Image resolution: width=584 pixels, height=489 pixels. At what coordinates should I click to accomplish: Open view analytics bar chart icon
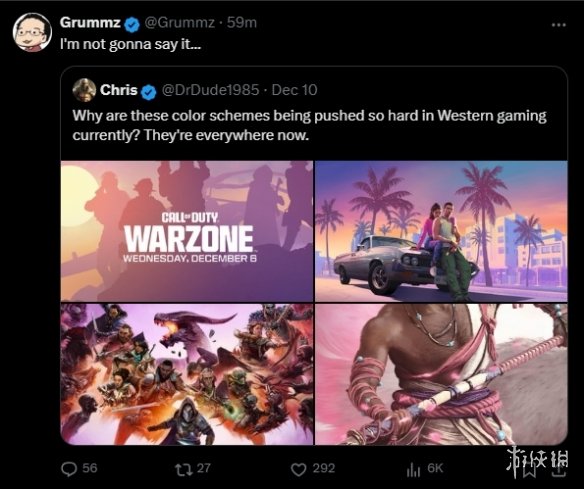[413, 469]
